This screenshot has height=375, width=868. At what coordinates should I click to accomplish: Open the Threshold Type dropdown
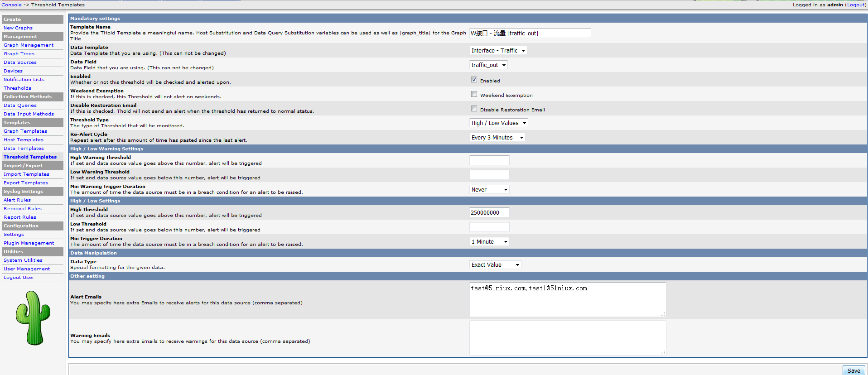point(498,123)
